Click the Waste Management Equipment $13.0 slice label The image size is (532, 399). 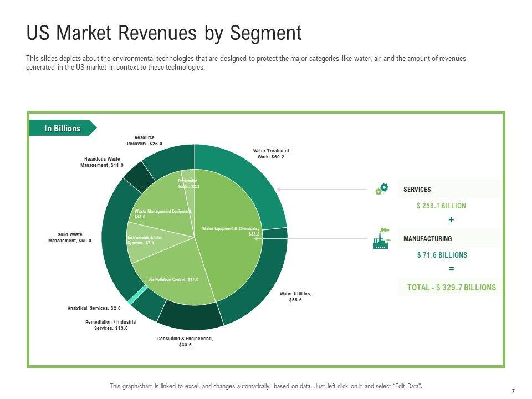coord(163,214)
